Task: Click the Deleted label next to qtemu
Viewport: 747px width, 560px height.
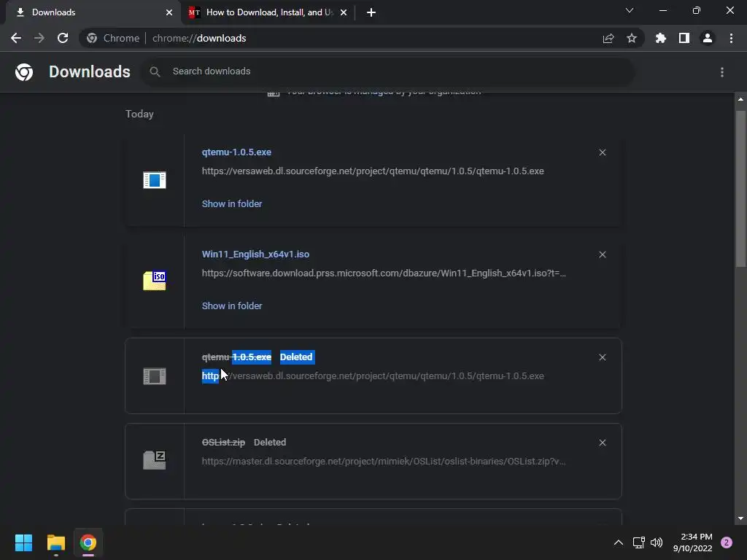Action: click(297, 357)
